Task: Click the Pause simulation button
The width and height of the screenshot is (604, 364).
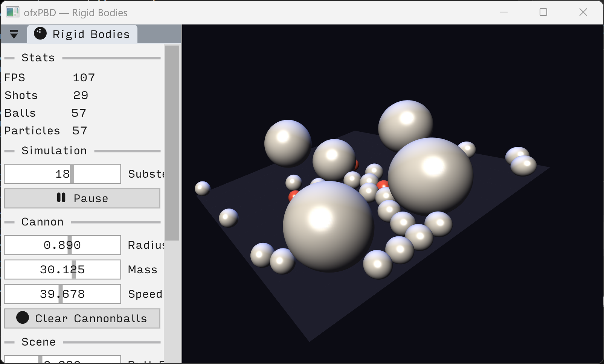Action: coord(82,198)
